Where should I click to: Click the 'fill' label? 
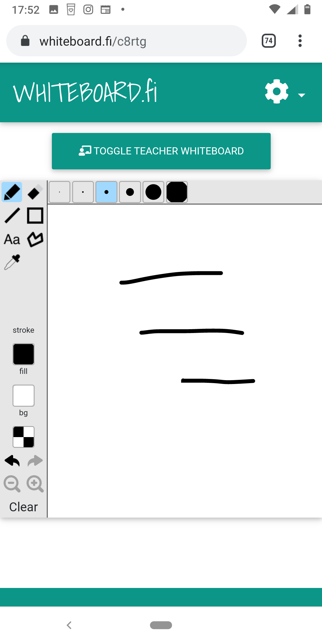24,371
